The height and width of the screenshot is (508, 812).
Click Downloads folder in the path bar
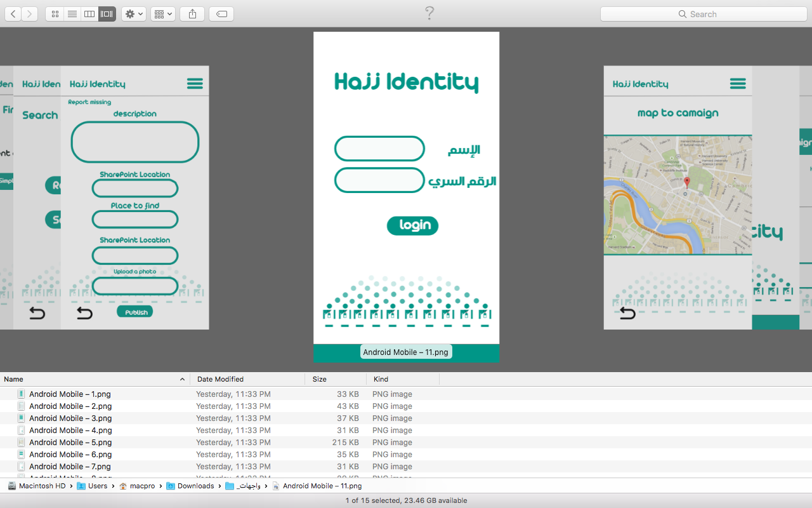click(x=190, y=486)
